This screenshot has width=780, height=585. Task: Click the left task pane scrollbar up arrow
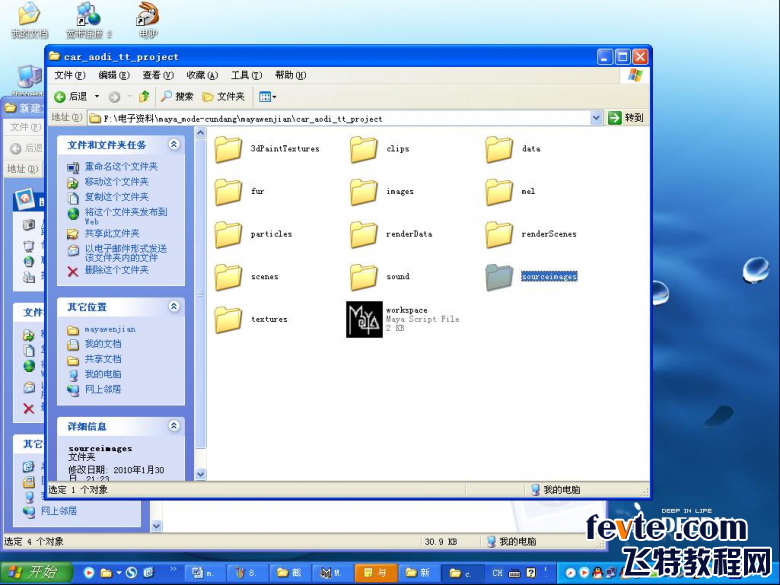(x=200, y=133)
